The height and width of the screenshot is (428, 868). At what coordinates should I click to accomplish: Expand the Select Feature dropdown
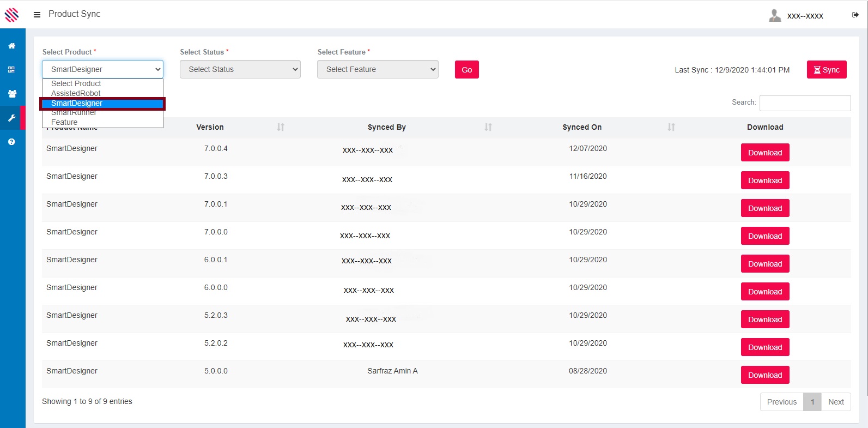pyautogui.click(x=378, y=69)
